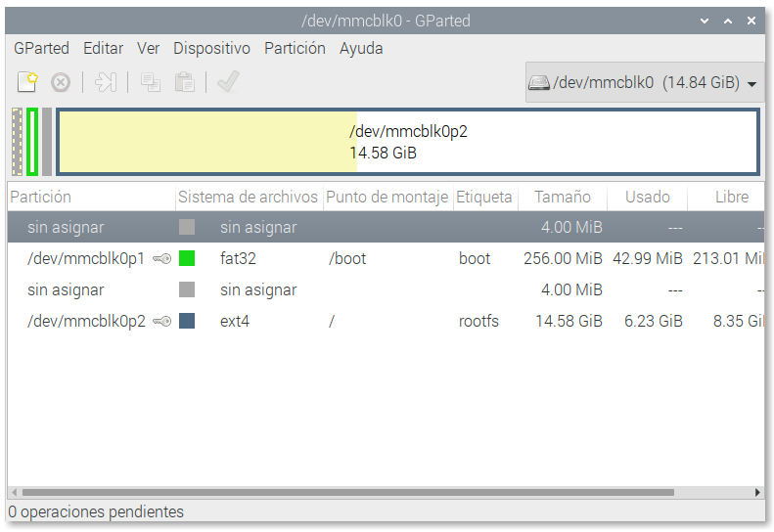Select the green boot partition in disk map
Image resolution: width=774 pixels, height=532 pixels.
click(32, 142)
